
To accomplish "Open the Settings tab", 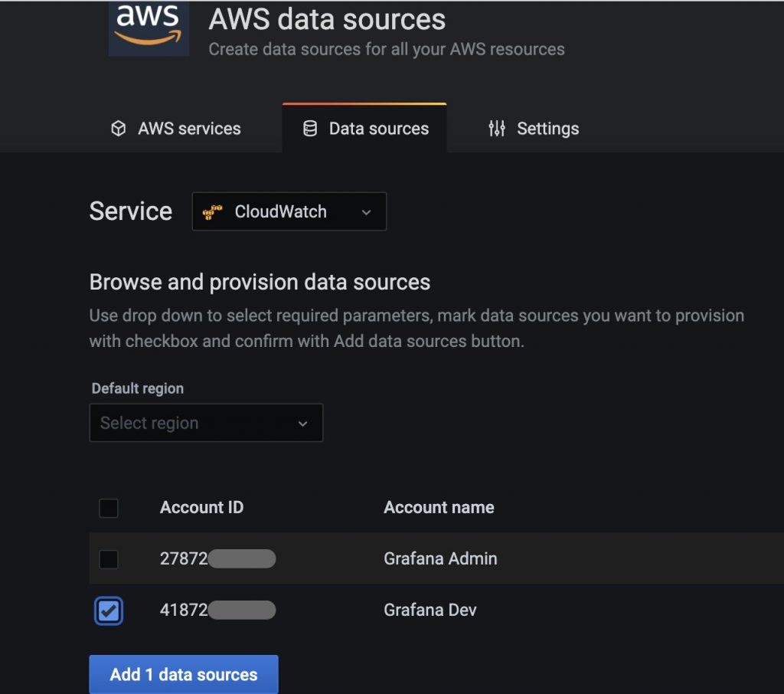I will click(534, 129).
